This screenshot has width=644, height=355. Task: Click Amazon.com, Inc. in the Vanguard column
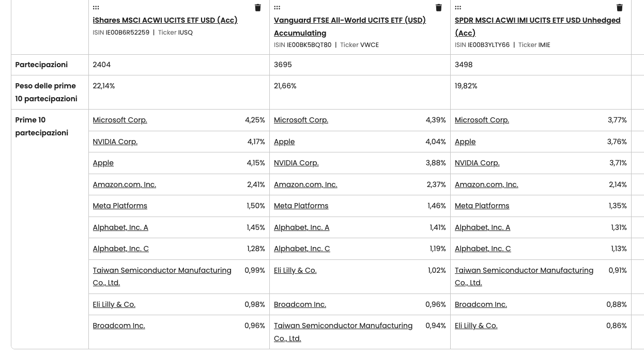[x=305, y=184]
